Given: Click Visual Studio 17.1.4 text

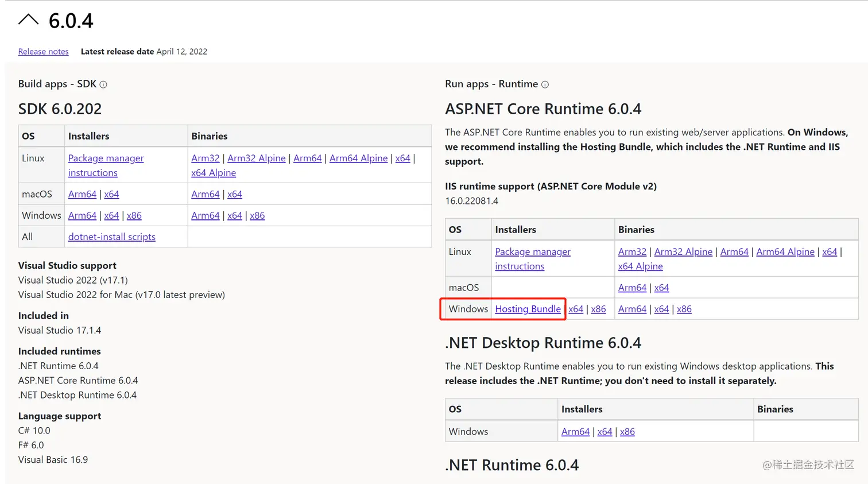Looking at the screenshot, I should click(60, 330).
